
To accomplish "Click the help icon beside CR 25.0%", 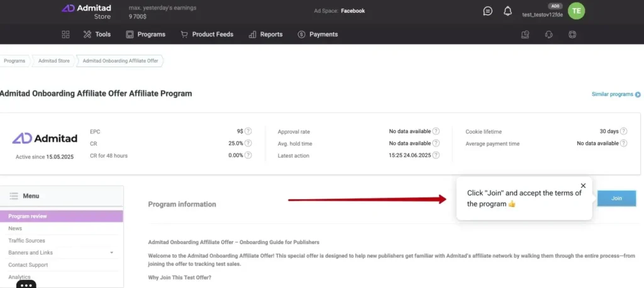I will (x=248, y=143).
